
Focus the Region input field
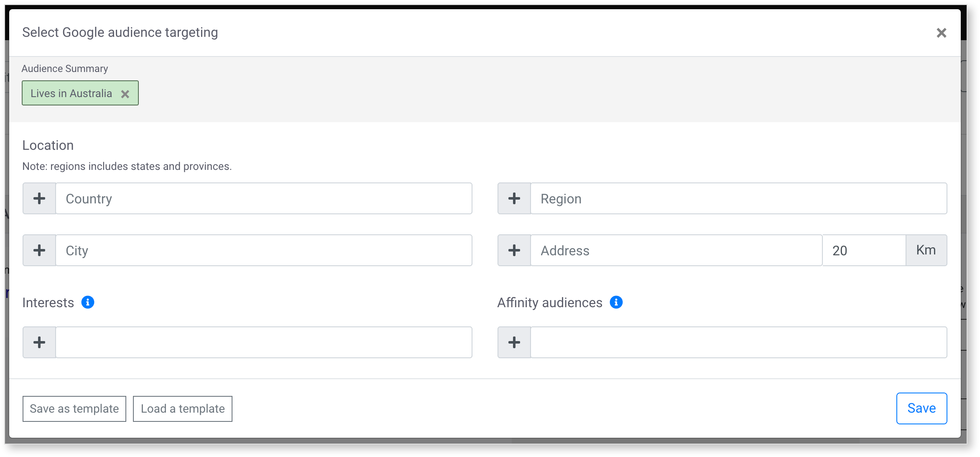coord(739,198)
